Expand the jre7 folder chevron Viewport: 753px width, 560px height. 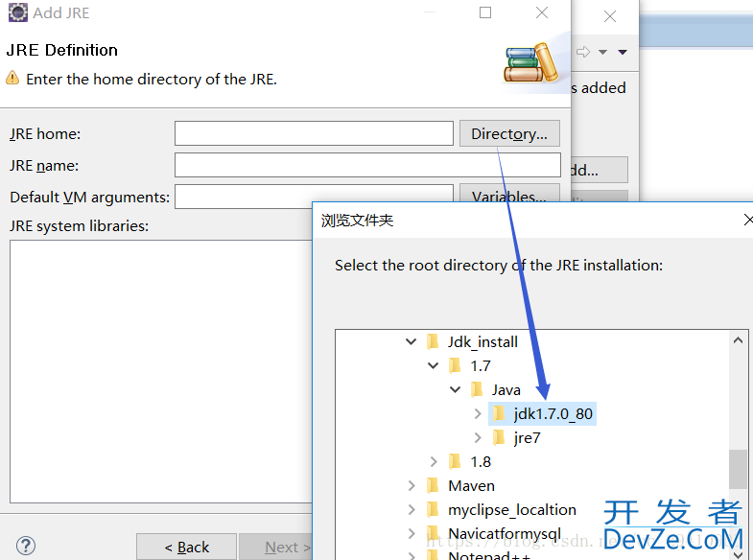tap(478, 437)
